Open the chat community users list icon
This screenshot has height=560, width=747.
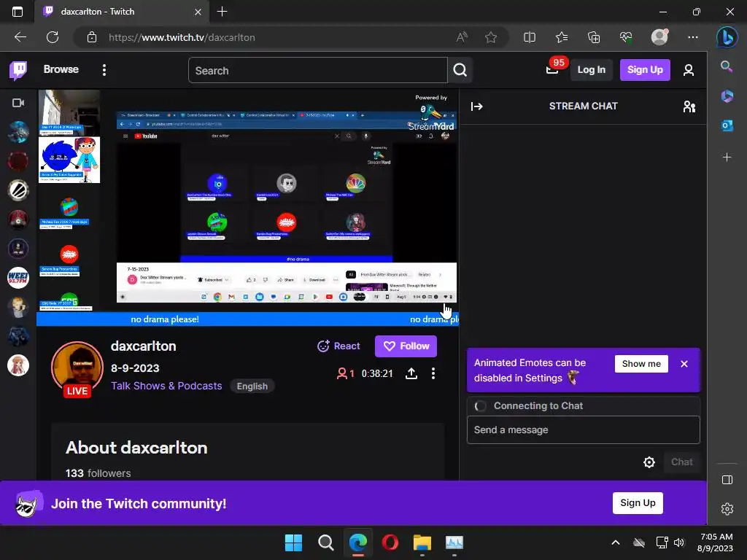pos(689,106)
